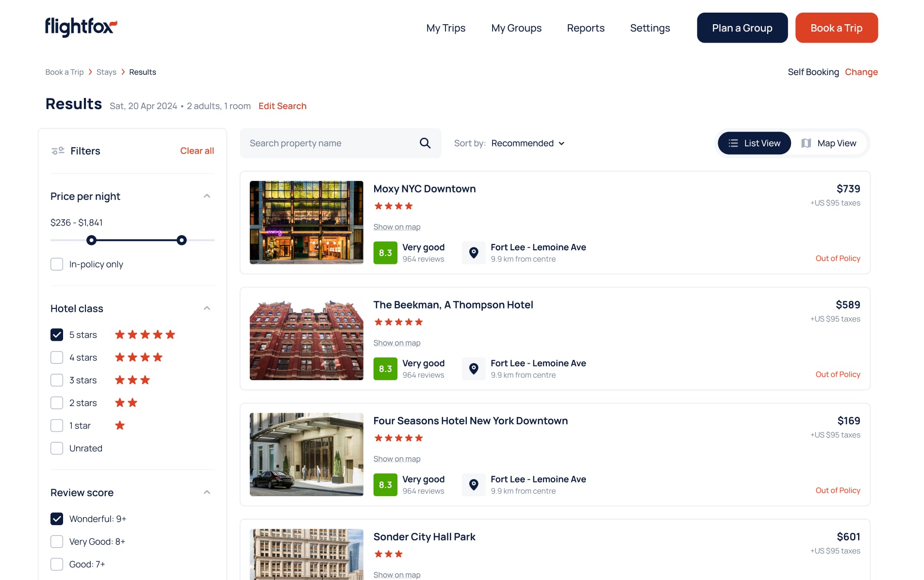Click the Book a Trip breadcrumb
Viewport: 924px width, 580px height.
(64, 72)
